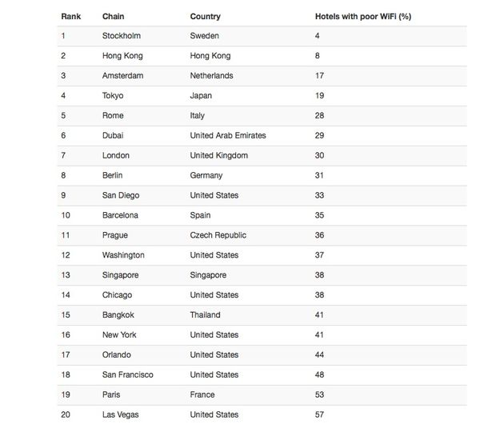Click the Chain column header
This screenshot has height=432, width=504.
pyautogui.click(x=113, y=16)
